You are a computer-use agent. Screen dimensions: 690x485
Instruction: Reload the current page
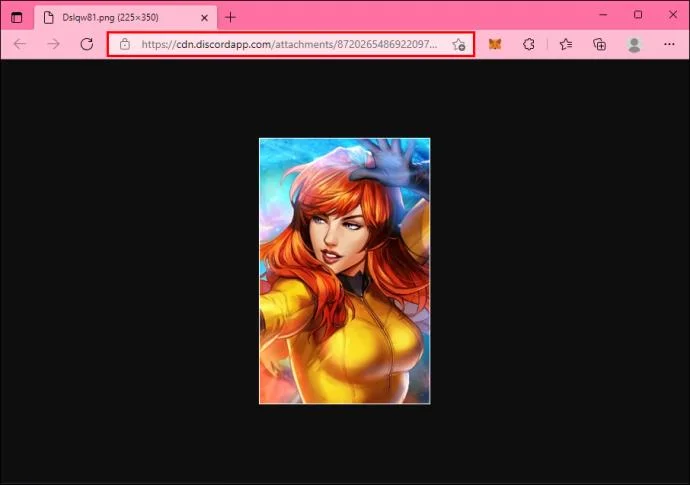[x=87, y=44]
